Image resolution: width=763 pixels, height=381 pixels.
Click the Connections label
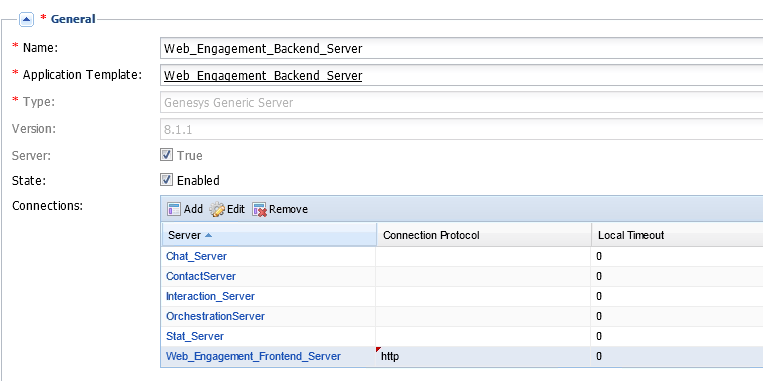tap(47, 206)
